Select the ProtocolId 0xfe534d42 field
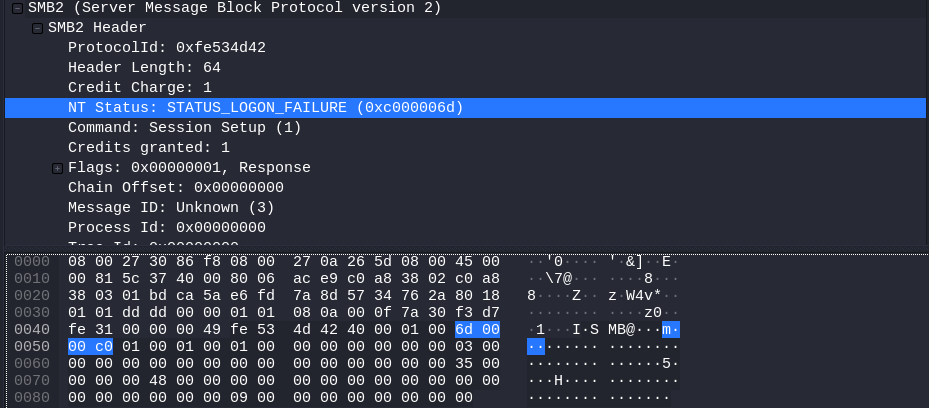The image size is (929, 408). pyautogui.click(x=166, y=48)
